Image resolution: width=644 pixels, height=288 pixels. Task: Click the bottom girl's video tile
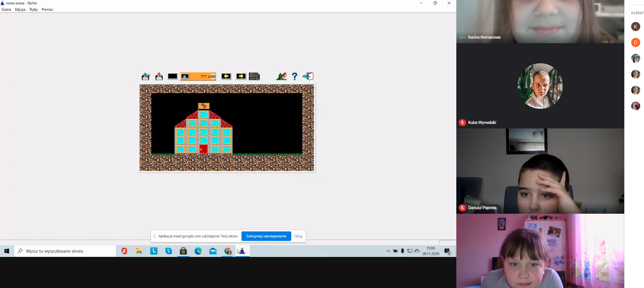click(540, 251)
